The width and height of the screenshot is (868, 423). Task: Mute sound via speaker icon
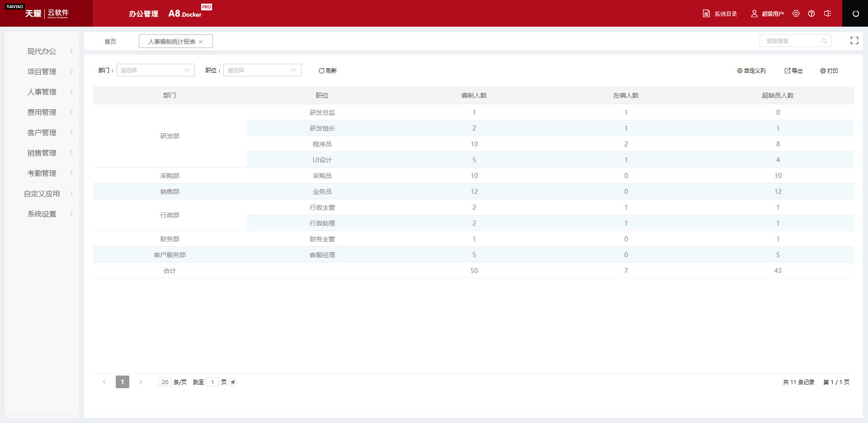point(827,14)
